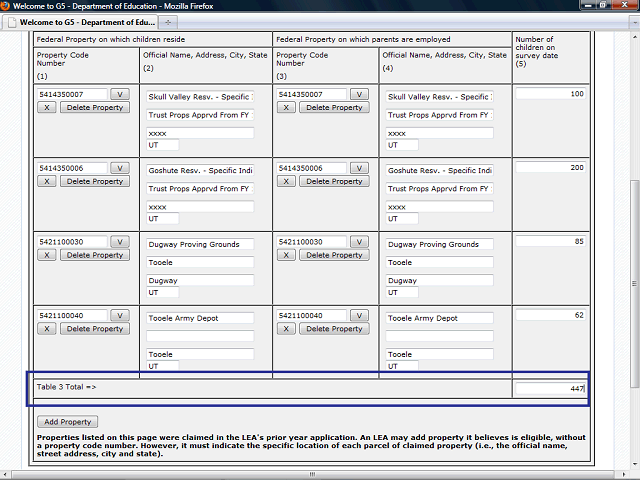
Task: Click empty address field under reside Tooele Army Depot
Action: tap(200, 336)
